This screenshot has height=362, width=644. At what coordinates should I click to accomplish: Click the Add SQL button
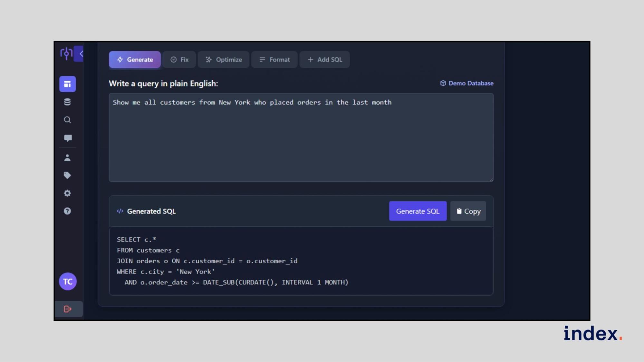point(325,60)
